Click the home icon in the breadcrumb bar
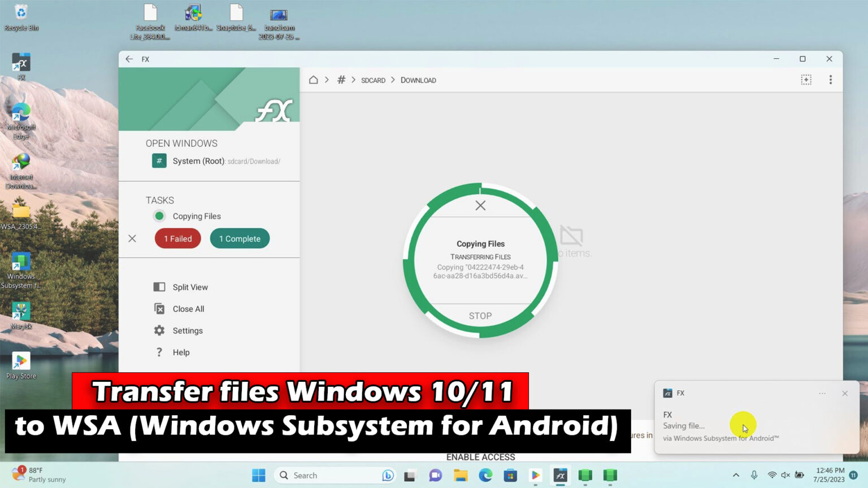 pos(314,80)
